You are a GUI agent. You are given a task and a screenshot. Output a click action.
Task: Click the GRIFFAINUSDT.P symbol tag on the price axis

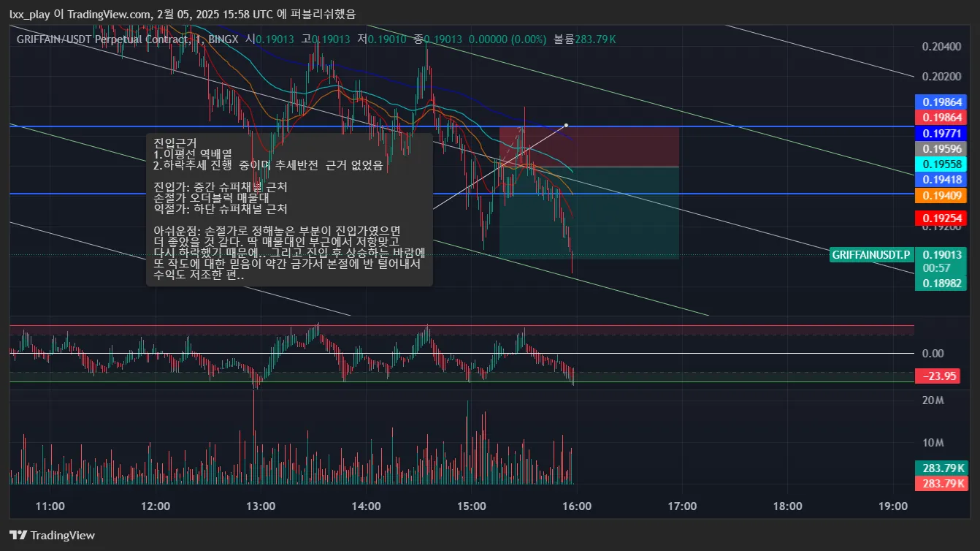click(x=871, y=254)
